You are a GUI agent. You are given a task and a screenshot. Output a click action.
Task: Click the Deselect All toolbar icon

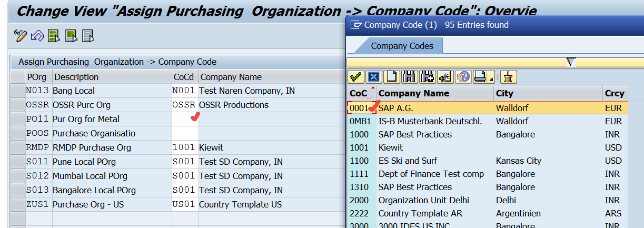point(88,36)
